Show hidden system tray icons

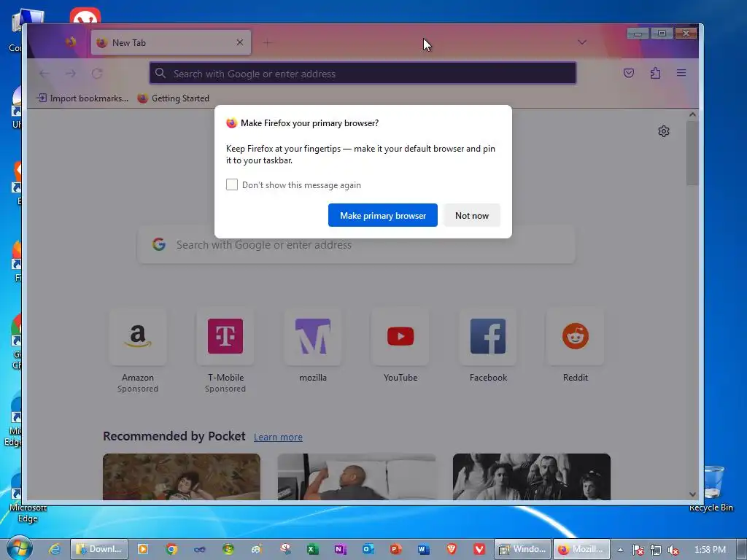(x=620, y=550)
